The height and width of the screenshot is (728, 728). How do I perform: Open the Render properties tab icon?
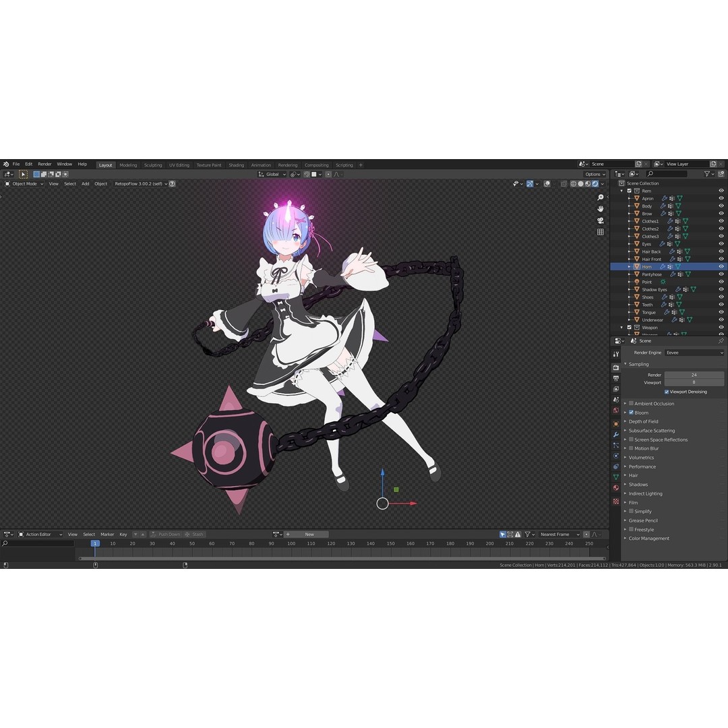pyautogui.click(x=616, y=368)
